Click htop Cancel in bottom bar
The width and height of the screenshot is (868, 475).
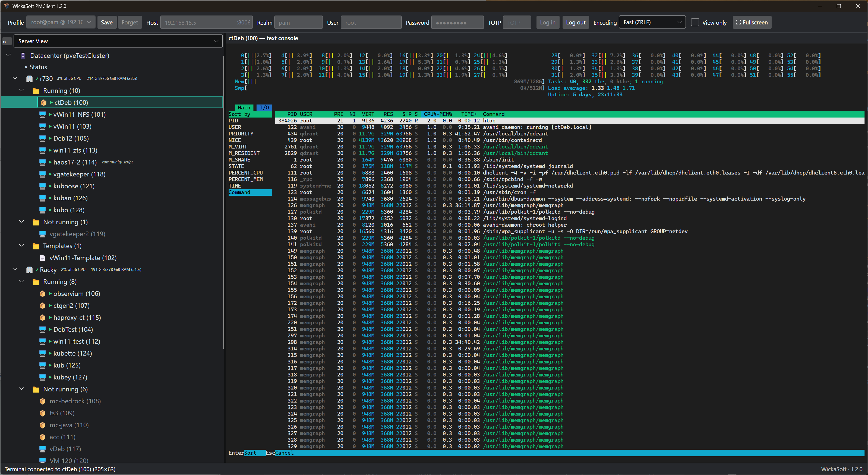(x=284, y=453)
